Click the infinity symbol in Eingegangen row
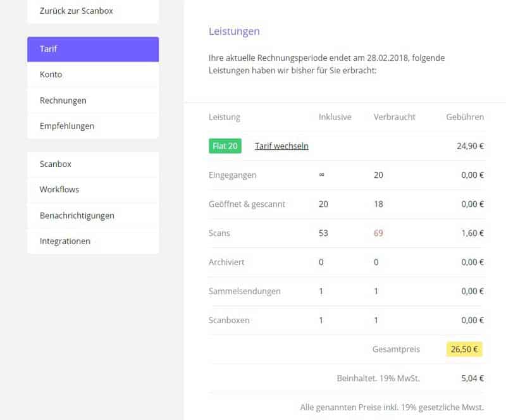The height and width of the screenshot is (420, 506). [322, 175]
